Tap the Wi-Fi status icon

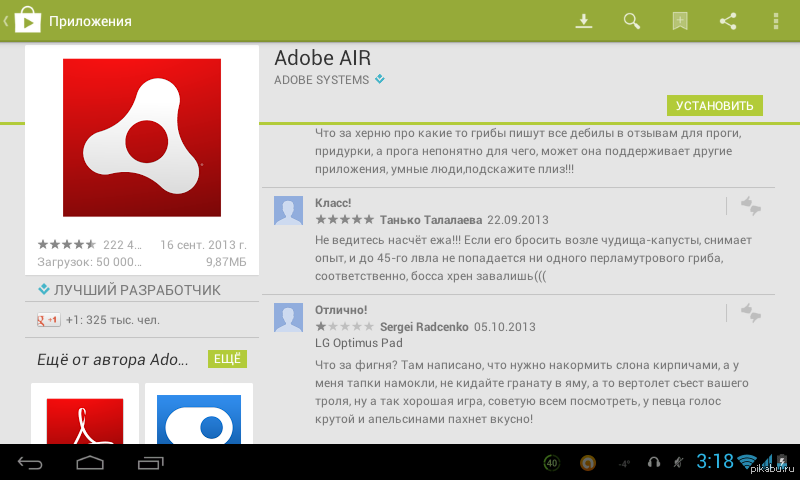tap(747, 461)
